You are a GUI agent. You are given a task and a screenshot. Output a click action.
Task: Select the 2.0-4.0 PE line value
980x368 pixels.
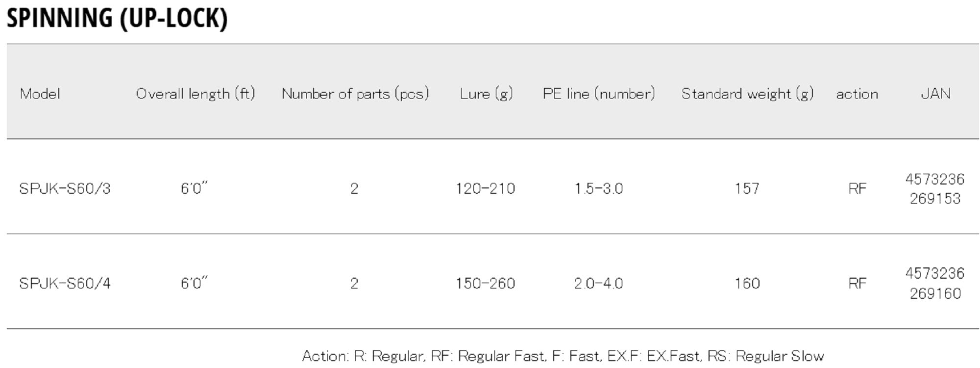pos(598,283)
